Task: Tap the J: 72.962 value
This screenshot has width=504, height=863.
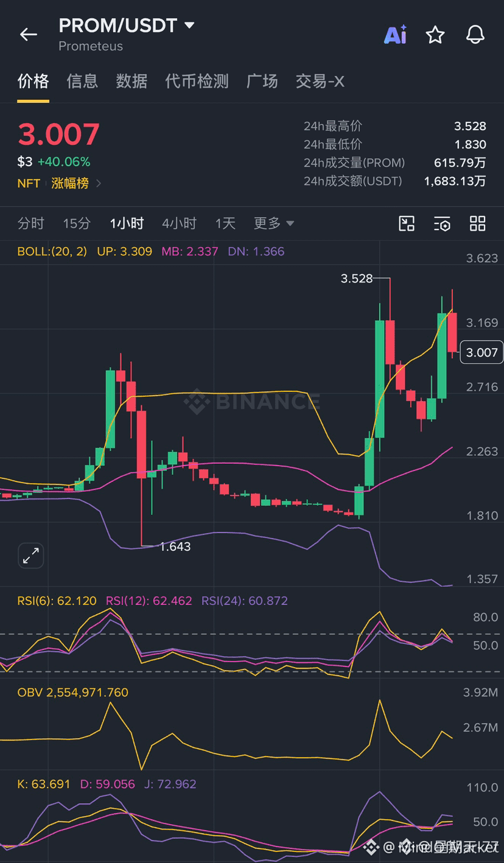Action: click(170, 784)
